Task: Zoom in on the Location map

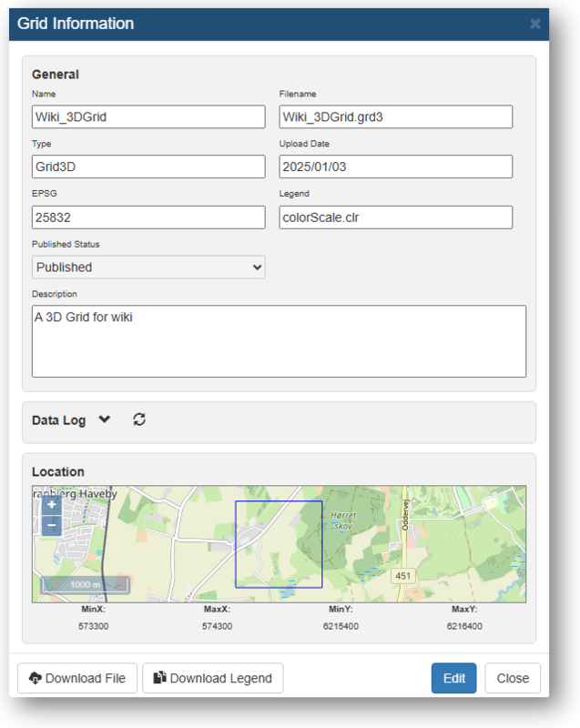Action: point(52,505)
